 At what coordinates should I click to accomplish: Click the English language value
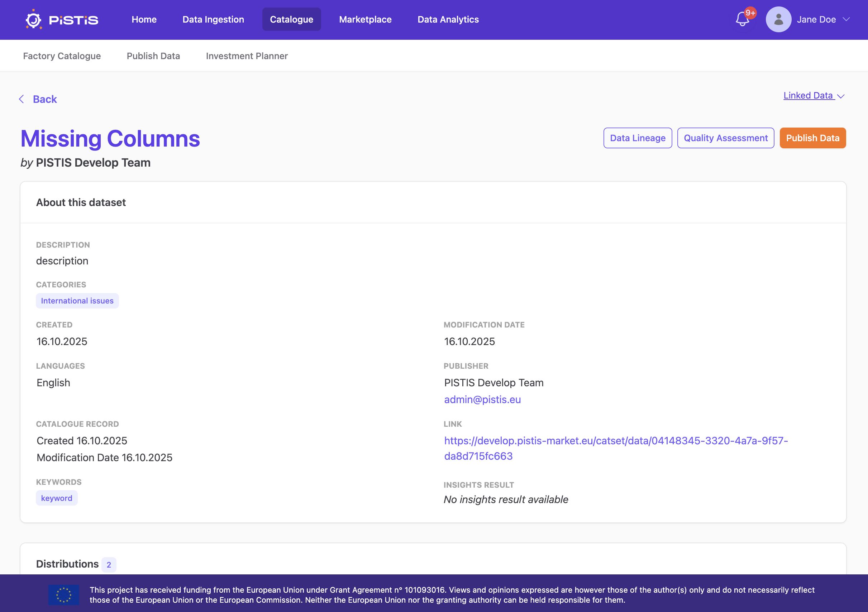[53, 383]
